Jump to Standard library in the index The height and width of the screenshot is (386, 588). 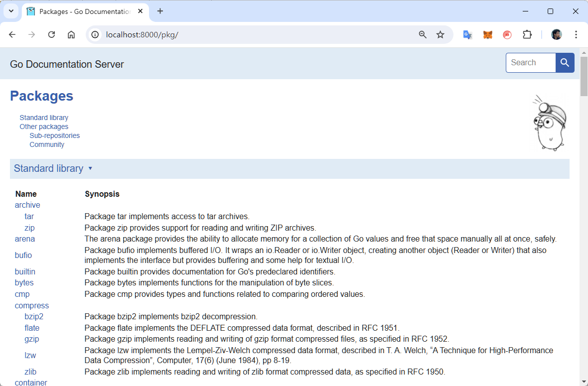(x=44, y=118)
